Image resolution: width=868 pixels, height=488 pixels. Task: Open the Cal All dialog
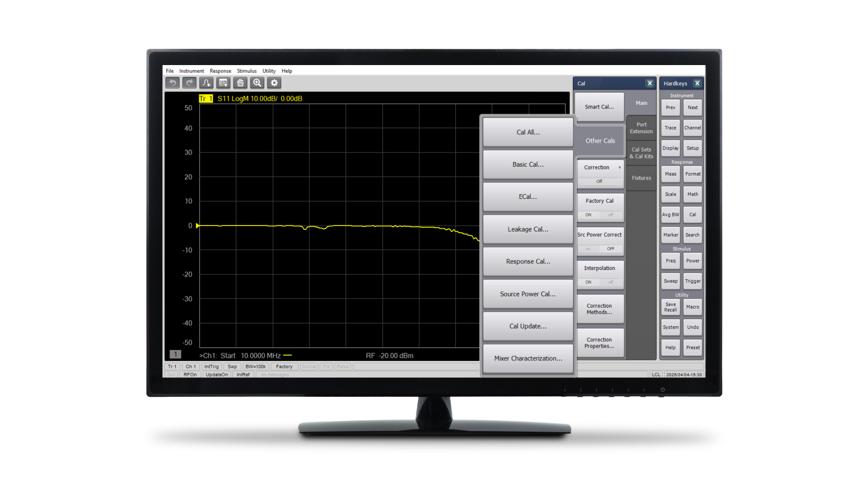[x=528, y=132]
